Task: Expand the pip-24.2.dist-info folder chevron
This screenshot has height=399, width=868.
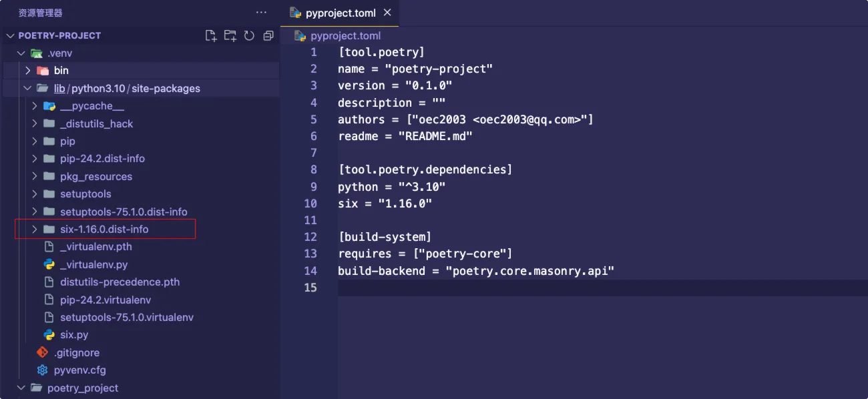Action: 35,158
